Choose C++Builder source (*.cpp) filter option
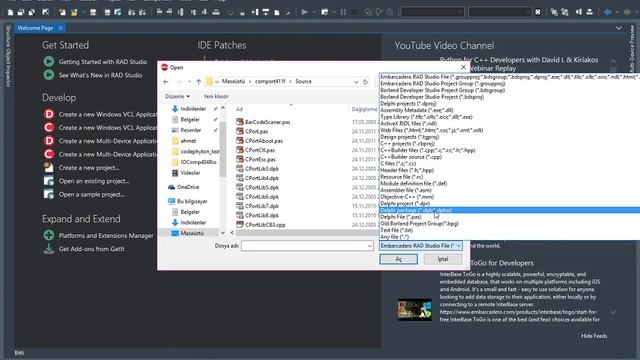 tap(509, 157)
